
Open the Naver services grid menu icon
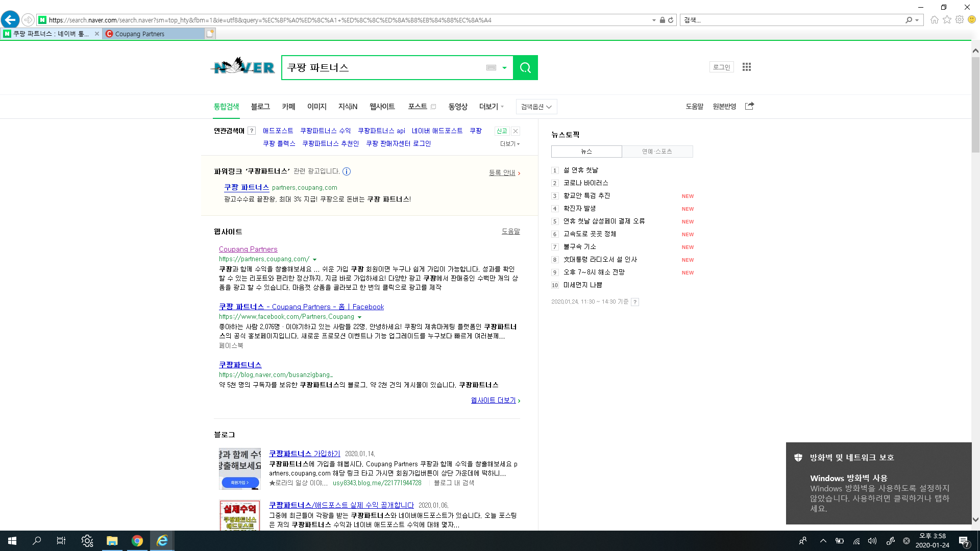[747, 67]
